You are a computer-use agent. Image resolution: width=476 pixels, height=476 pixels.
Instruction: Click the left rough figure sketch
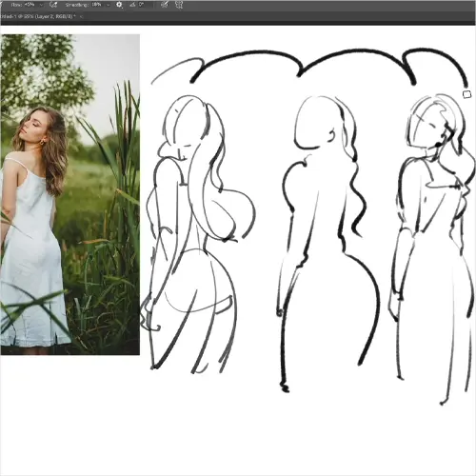pyautogui.click(x=198, y=234)
